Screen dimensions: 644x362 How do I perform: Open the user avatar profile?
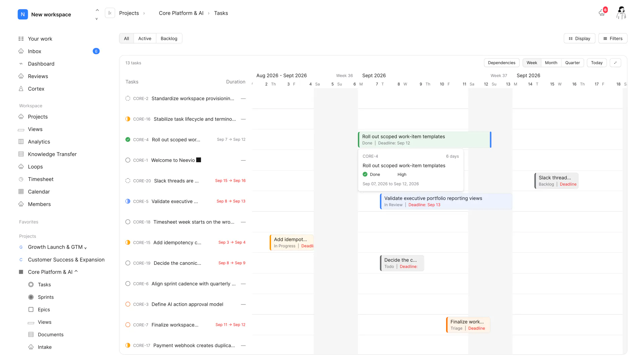pyautogui.click(x=621, y=13)
